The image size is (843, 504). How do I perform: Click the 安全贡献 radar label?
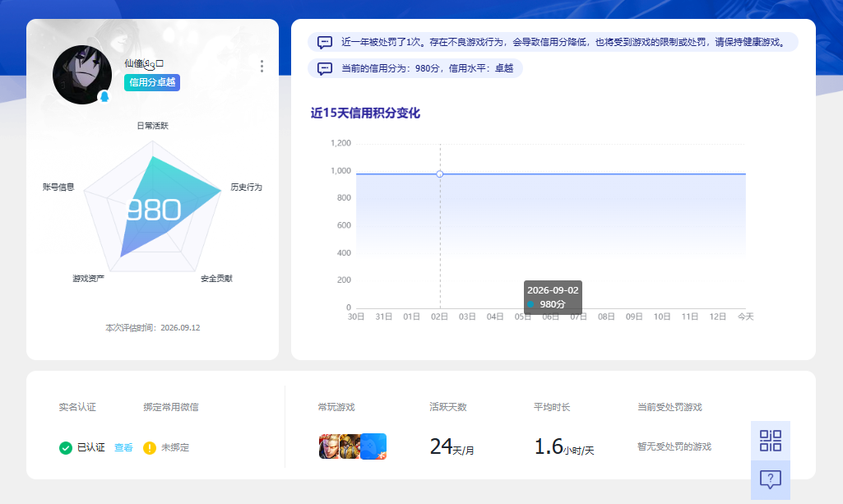coord(216,279)
